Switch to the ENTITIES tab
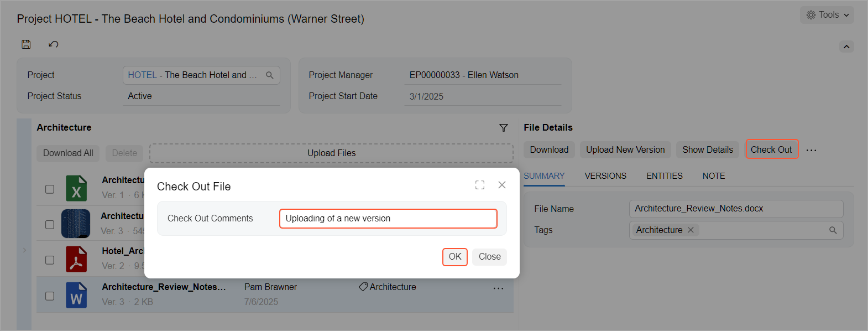868x331 pixels. click(665, 176)
